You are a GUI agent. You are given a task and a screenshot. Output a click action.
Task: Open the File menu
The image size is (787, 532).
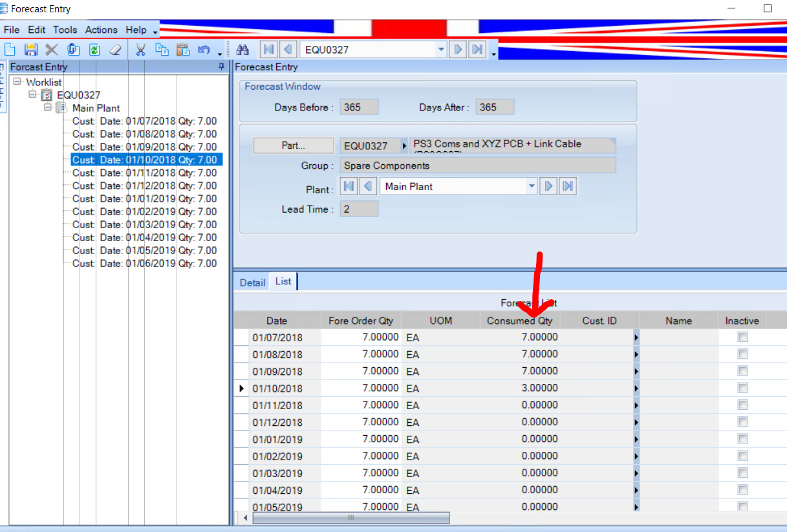[12, 30]
